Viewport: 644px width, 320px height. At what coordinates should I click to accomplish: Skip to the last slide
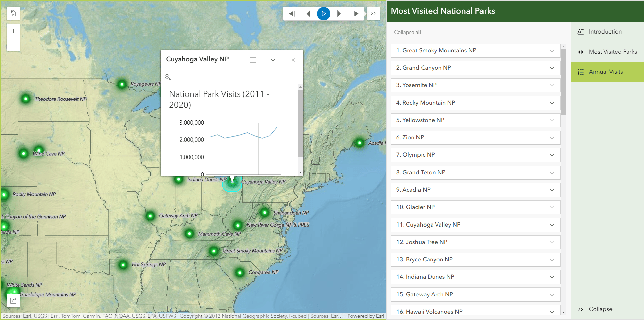(355, 13)
